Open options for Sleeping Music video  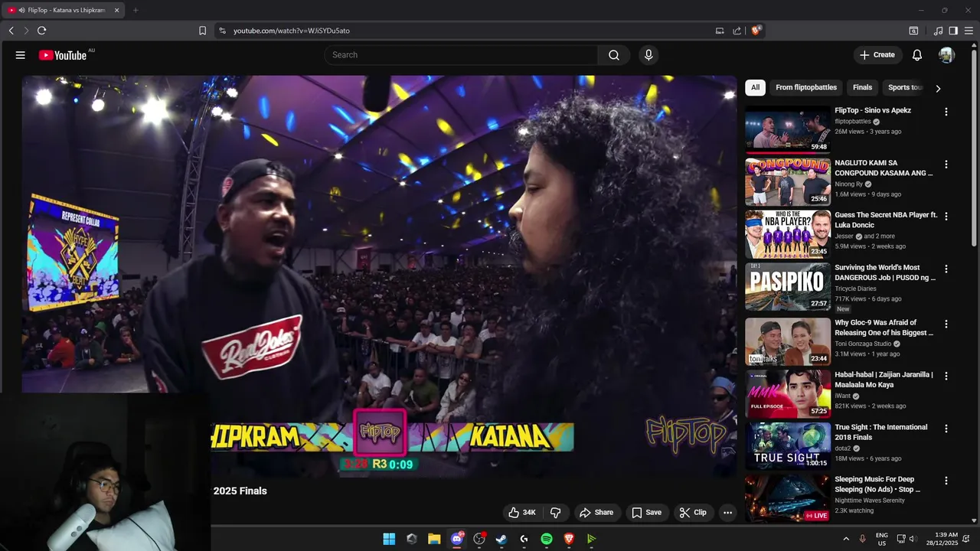click(946, 481)
